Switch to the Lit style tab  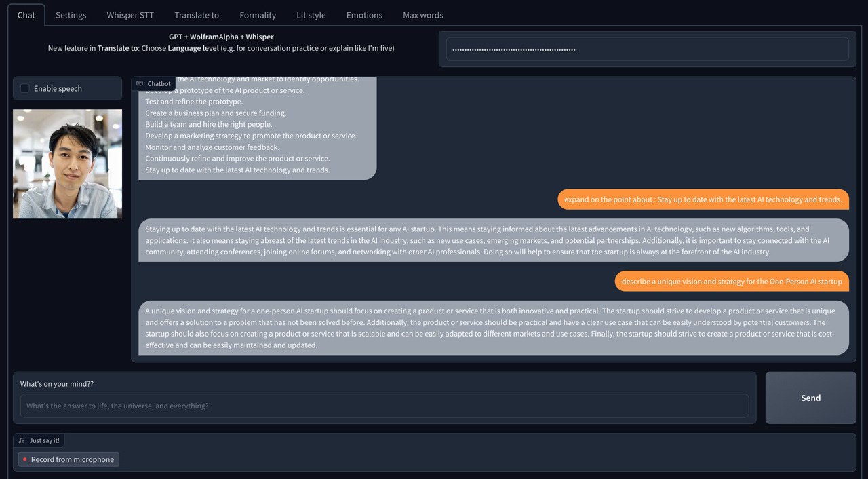click(311, 14)
